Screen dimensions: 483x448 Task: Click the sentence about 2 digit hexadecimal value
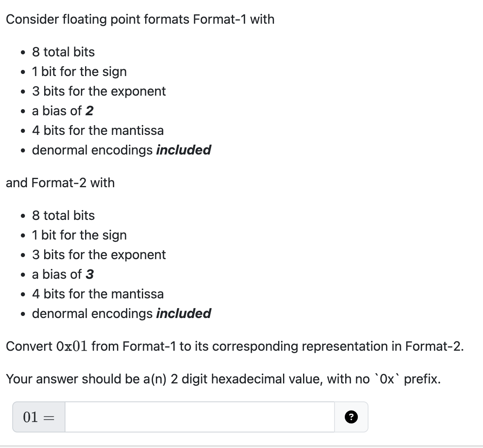(x=222, y=379)
